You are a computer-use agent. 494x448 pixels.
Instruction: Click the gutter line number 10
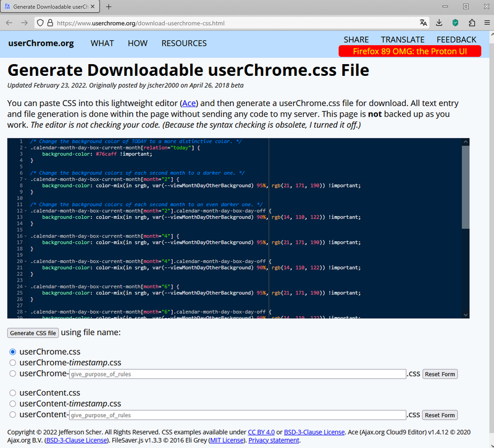[20, 198]
